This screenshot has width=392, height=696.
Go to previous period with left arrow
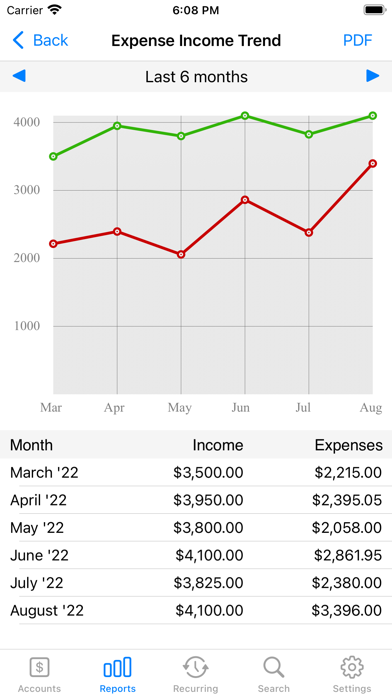tap(19, 76)
